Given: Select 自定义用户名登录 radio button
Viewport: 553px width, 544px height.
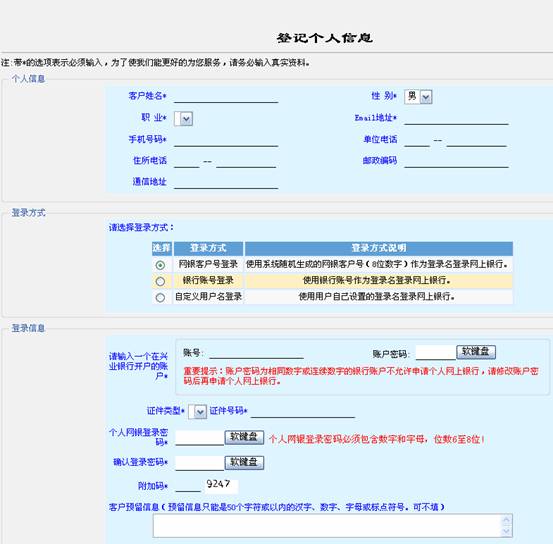Looking at the screenshot, I should (x=160, y=297).
